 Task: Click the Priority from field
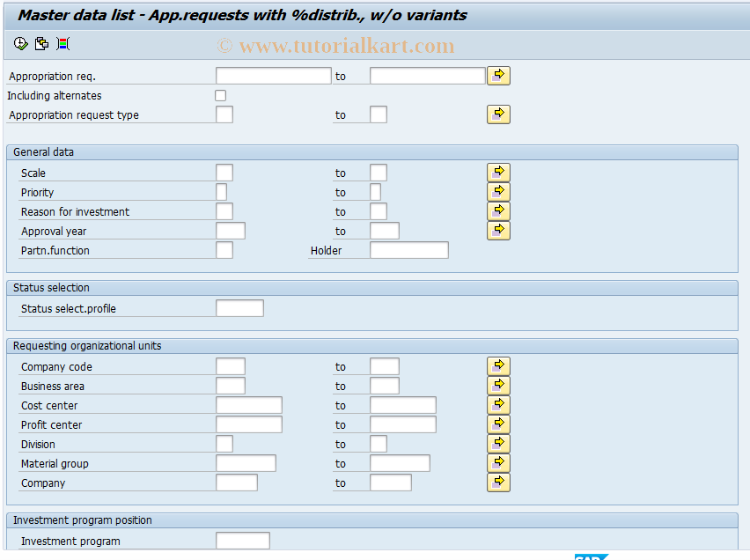(222, 192)
